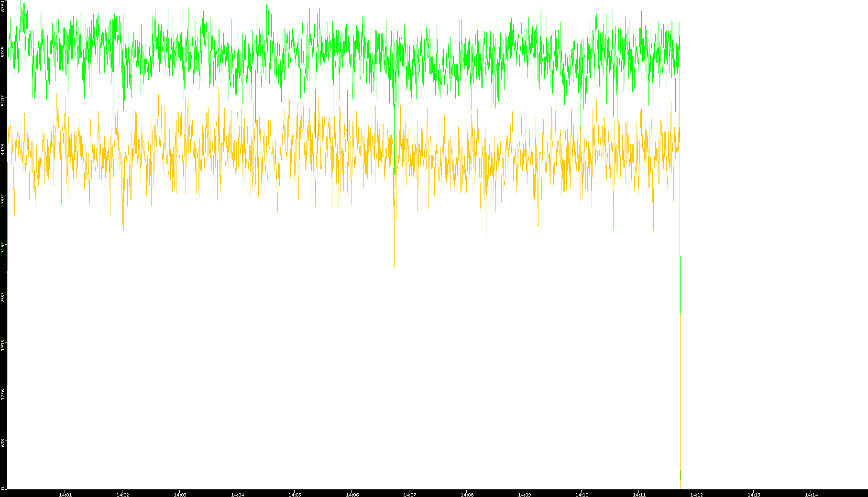
Task: Select the 14:14 time axis label
Action: [x=811, y=494]
